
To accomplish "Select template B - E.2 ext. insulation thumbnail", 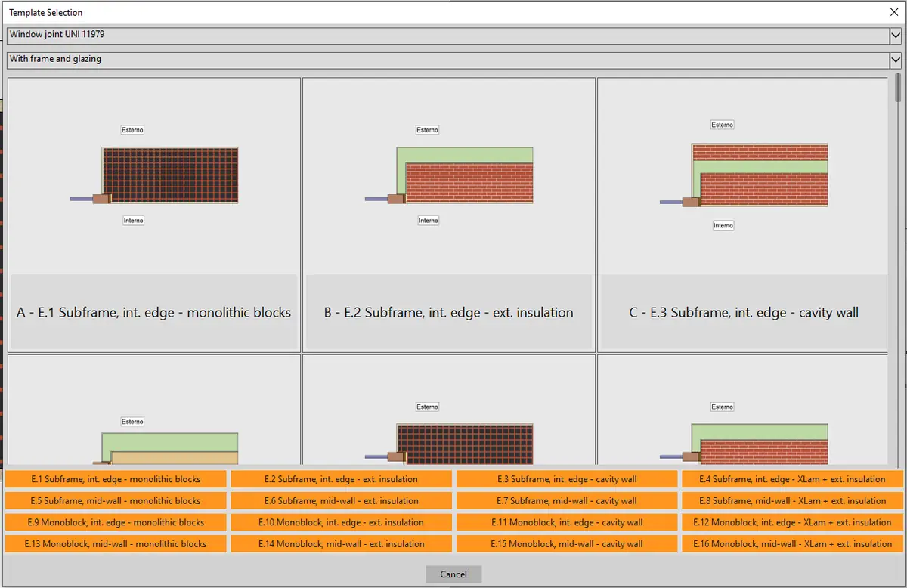I will pos(449,215).
